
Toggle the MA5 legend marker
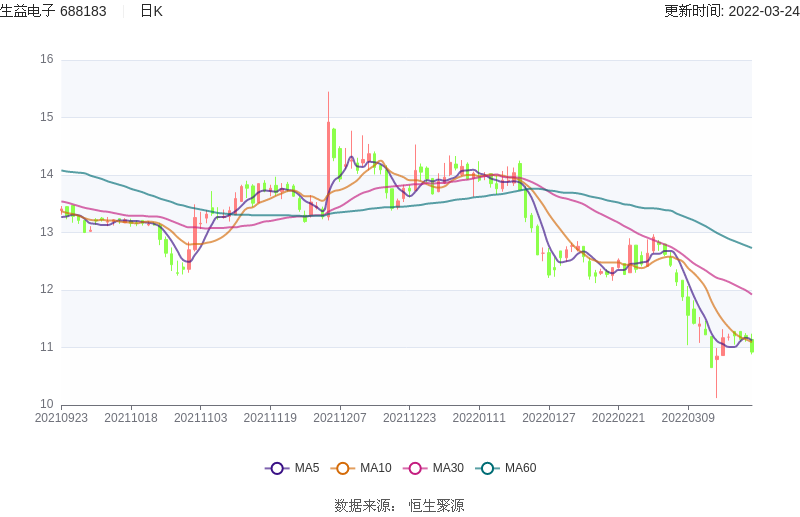(277, 468)
